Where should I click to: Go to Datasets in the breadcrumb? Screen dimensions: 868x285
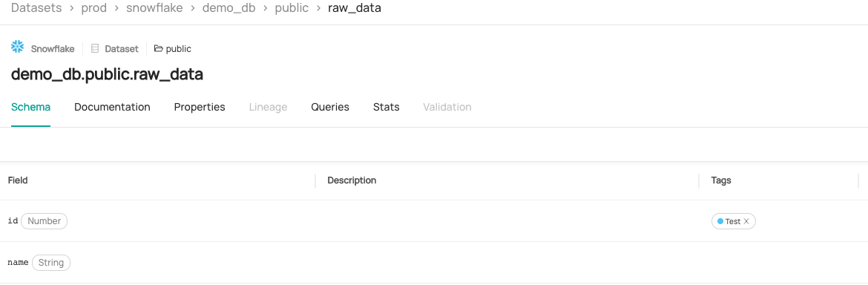36,8
